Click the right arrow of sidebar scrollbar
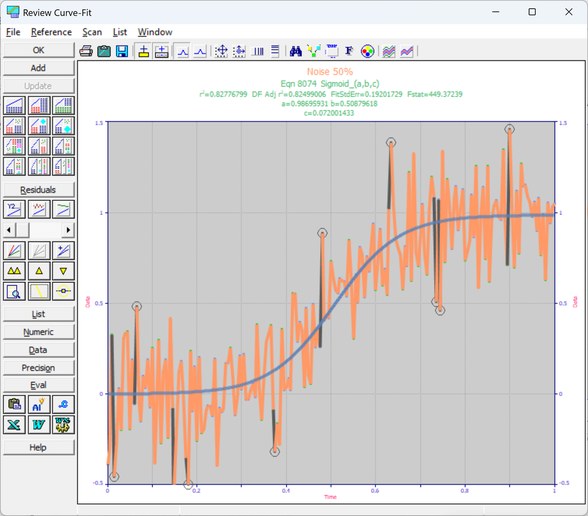588x516 pixels. coord(68,230)
